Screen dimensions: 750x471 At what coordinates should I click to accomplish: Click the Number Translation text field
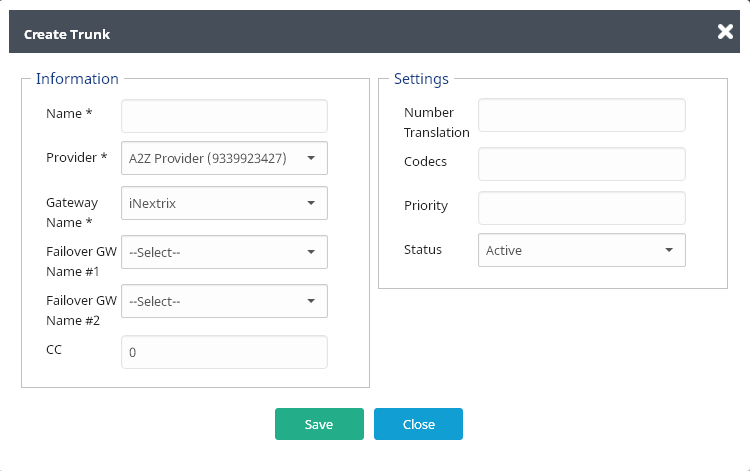click(582, 115)
